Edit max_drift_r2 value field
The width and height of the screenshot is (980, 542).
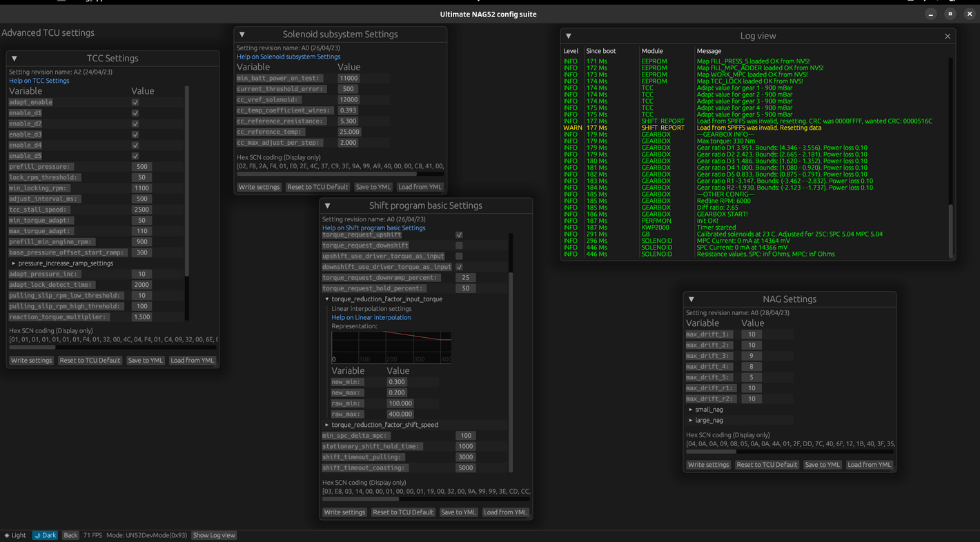[752, 399]
